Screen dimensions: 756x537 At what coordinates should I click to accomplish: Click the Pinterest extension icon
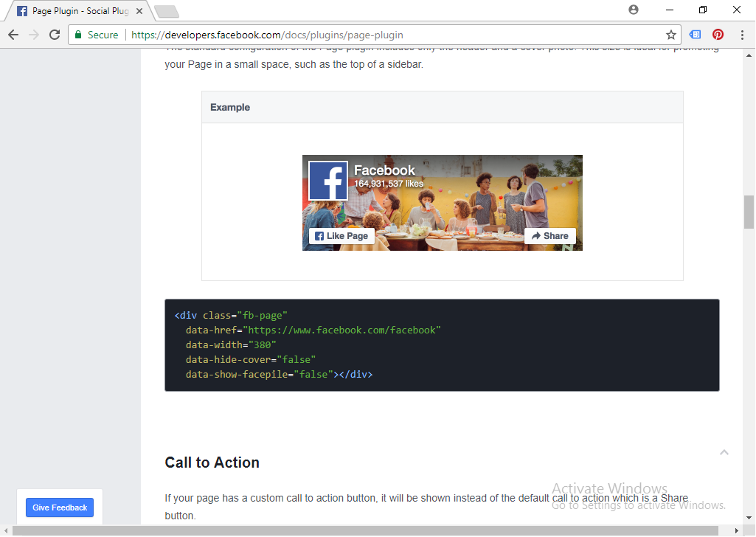coord(718,35)
